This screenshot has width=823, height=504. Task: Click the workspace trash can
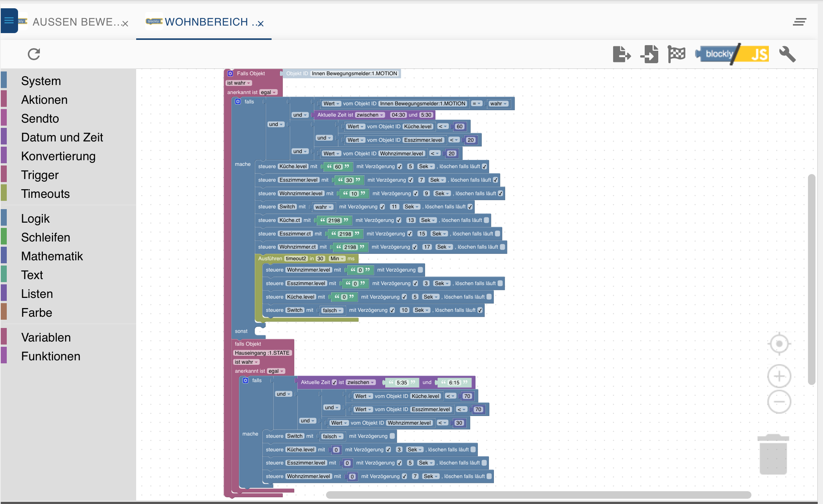[773, 454]
